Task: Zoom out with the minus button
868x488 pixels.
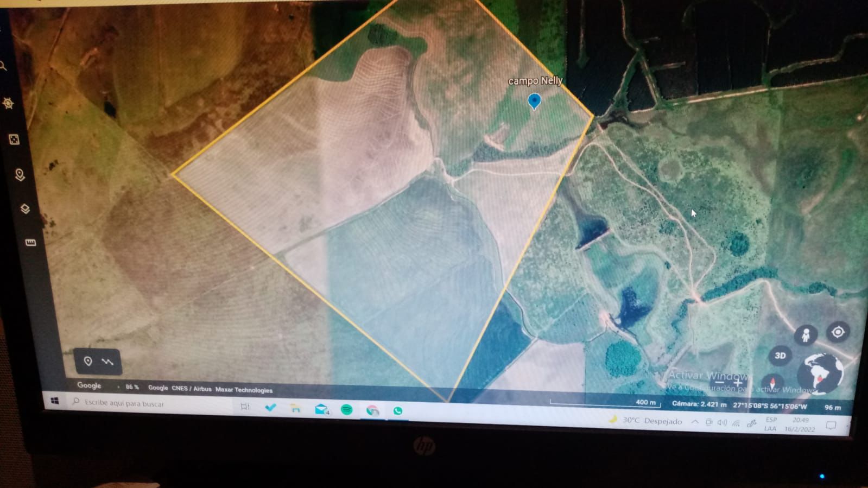Action: (719, 383)
